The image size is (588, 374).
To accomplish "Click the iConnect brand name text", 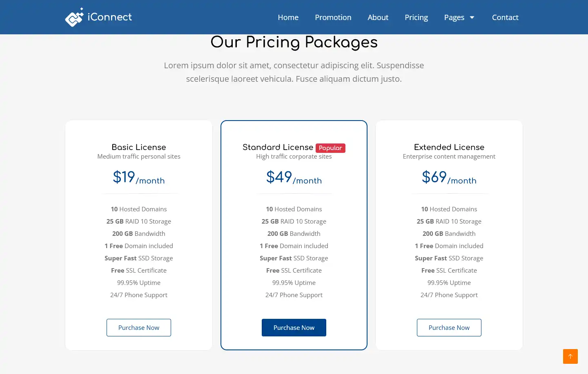I will tap(109, 17).
